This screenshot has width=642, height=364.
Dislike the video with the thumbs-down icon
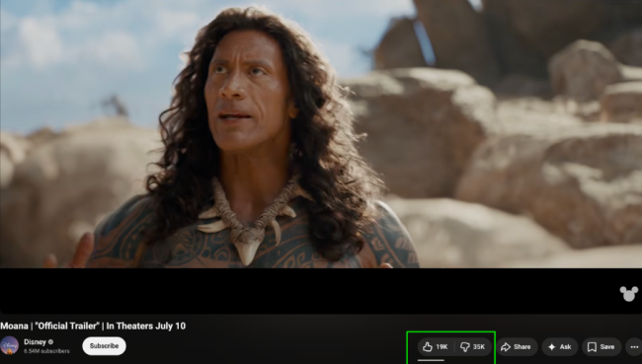tap(465, 347)
